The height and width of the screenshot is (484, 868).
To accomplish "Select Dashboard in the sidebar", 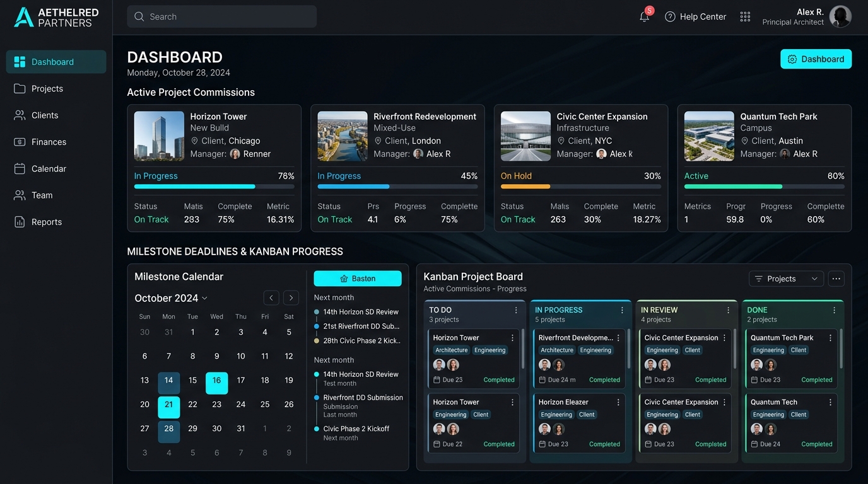I will pyautogui.click(x=56, y=62).
